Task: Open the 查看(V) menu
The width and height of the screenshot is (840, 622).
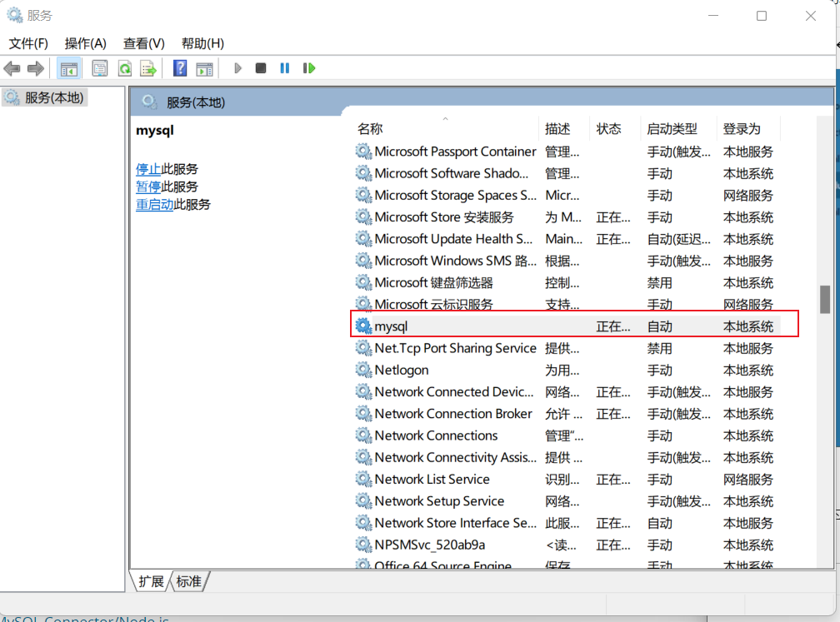Action: click(142, 42)
